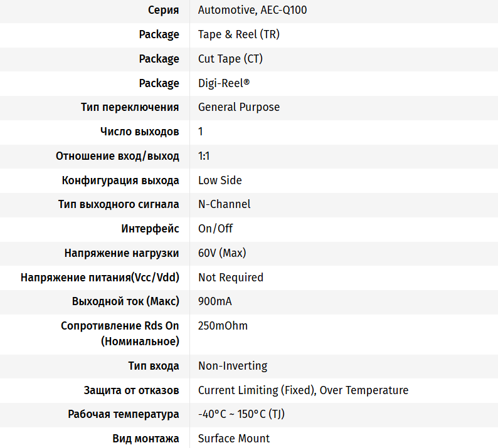
Task: Click the 'Сопротивление Rds On (Номинальное)' label
Action: [120, 334]
